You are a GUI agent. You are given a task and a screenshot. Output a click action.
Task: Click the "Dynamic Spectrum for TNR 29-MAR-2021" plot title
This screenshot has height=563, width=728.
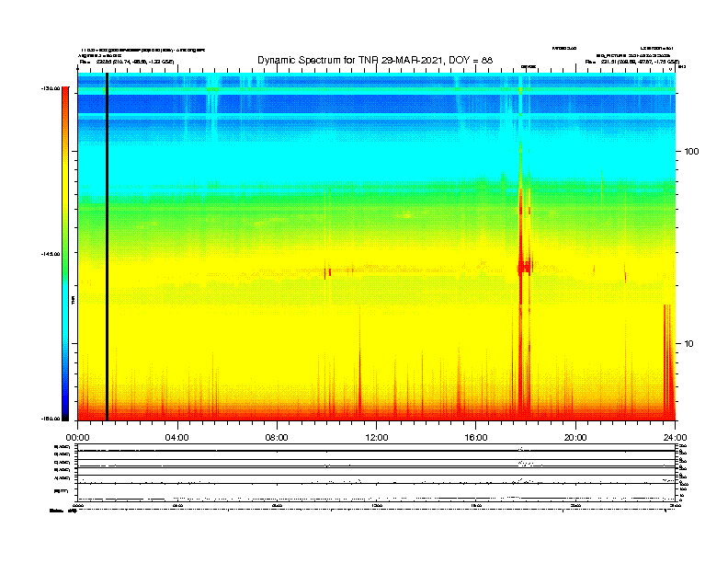(x=375, y=60)
